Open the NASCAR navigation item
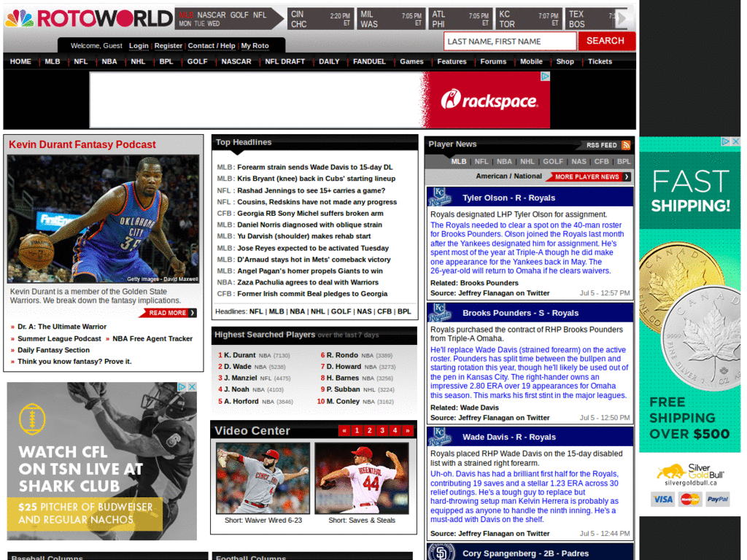The height and width of the screenshot is (560, 747). coord(236,61)
